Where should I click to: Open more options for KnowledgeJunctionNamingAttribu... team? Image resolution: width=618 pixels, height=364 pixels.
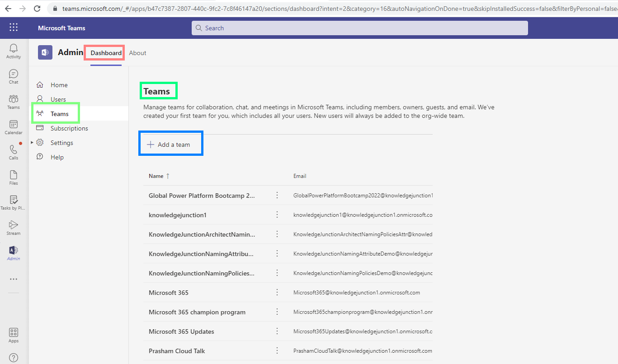pos(277,253)
